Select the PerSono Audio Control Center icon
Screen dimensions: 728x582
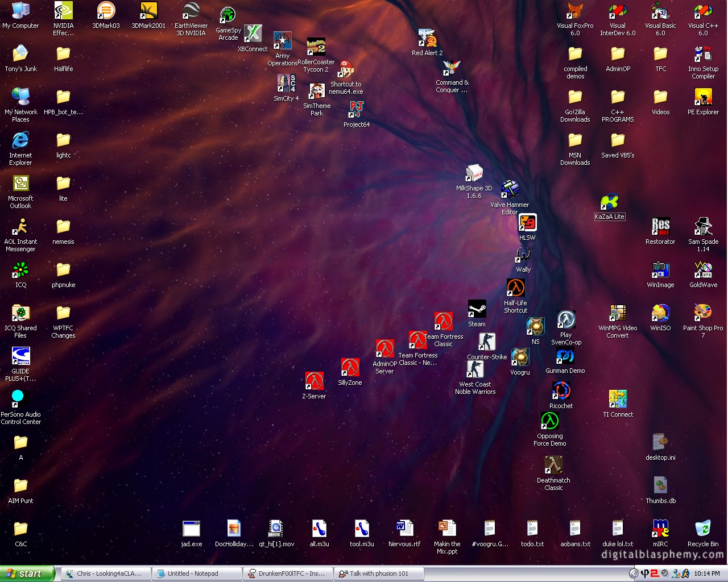coord(20,408)
